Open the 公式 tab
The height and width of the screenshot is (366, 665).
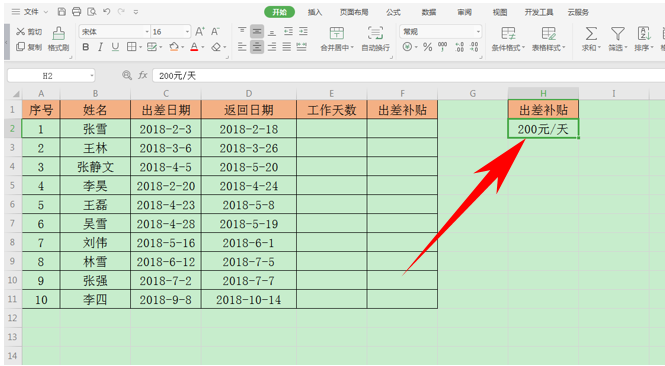pos(393,12)
